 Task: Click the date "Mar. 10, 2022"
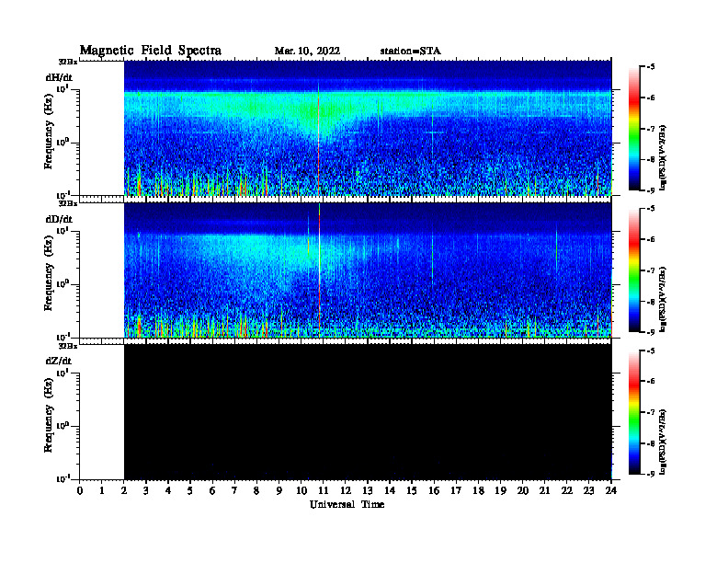307,52
